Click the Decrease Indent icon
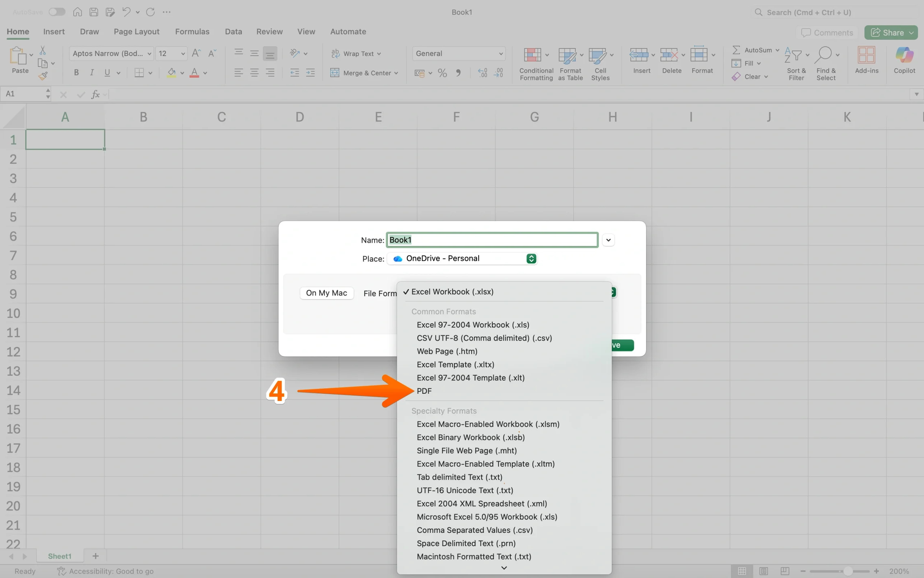The height and width of the screenshot is (578, 924). (x=295, y=73)
